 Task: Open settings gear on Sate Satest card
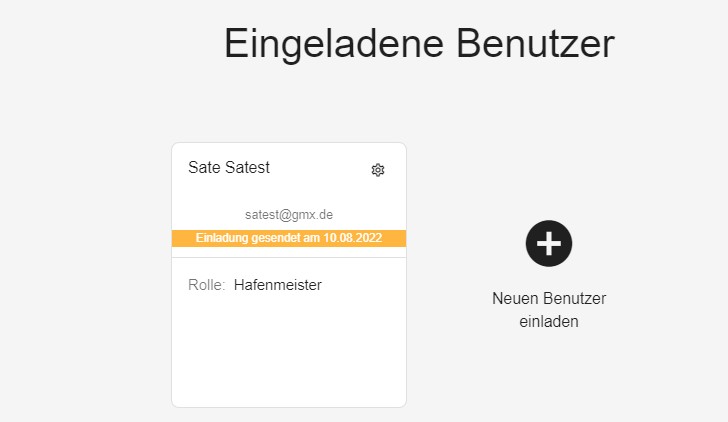pos(378,170)
